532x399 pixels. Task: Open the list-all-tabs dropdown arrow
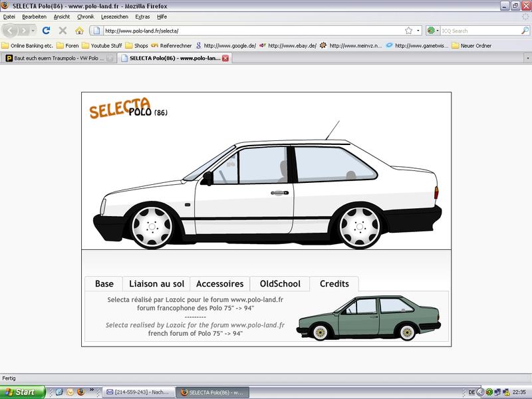click(527, 59)
